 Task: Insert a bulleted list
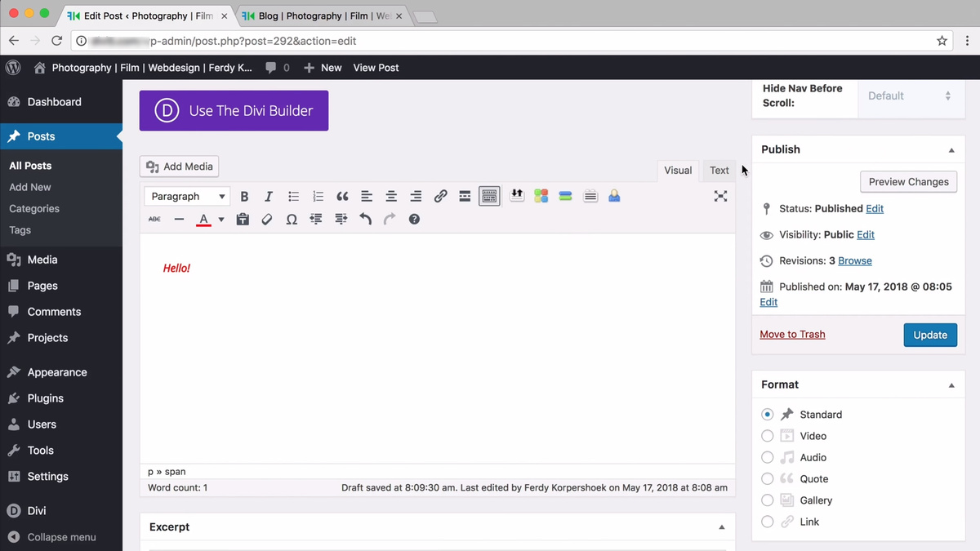293,197
